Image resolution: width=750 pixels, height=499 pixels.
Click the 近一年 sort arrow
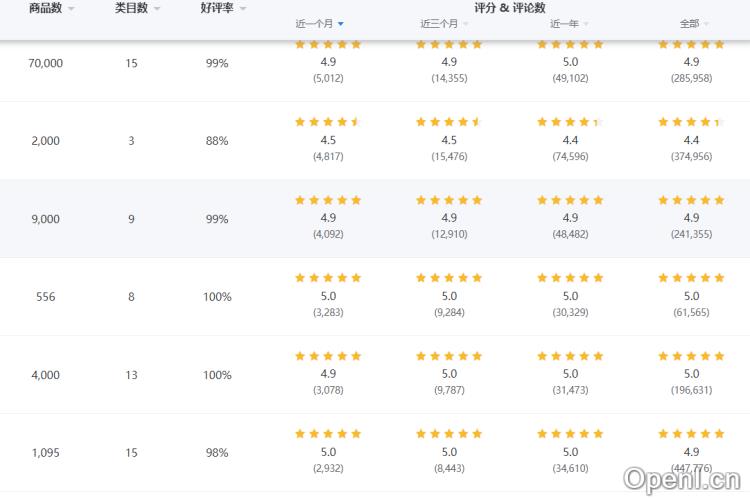[586, 23]
